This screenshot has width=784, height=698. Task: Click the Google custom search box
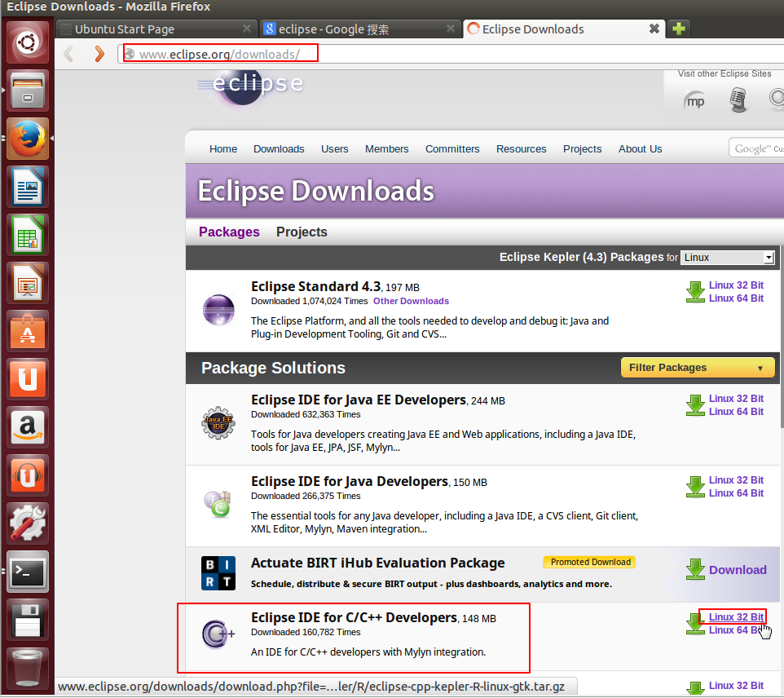click(x=756, y=148)
